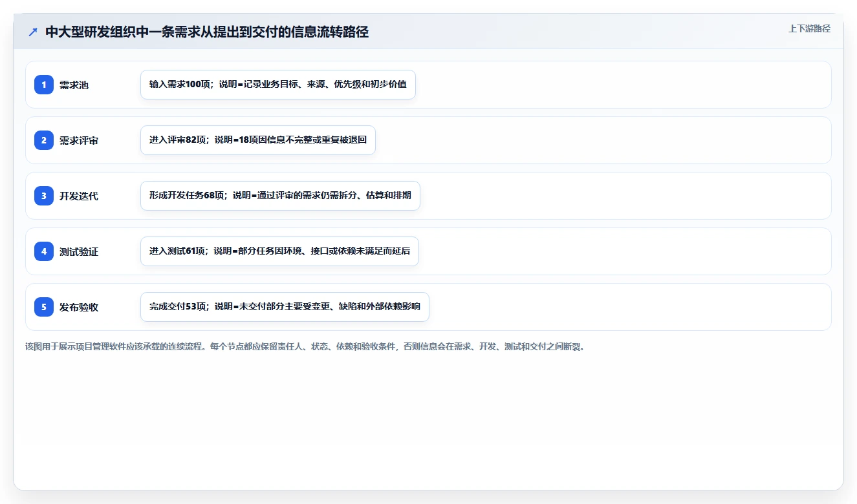Select step badge 5 for 发布验收

(44, 307)
